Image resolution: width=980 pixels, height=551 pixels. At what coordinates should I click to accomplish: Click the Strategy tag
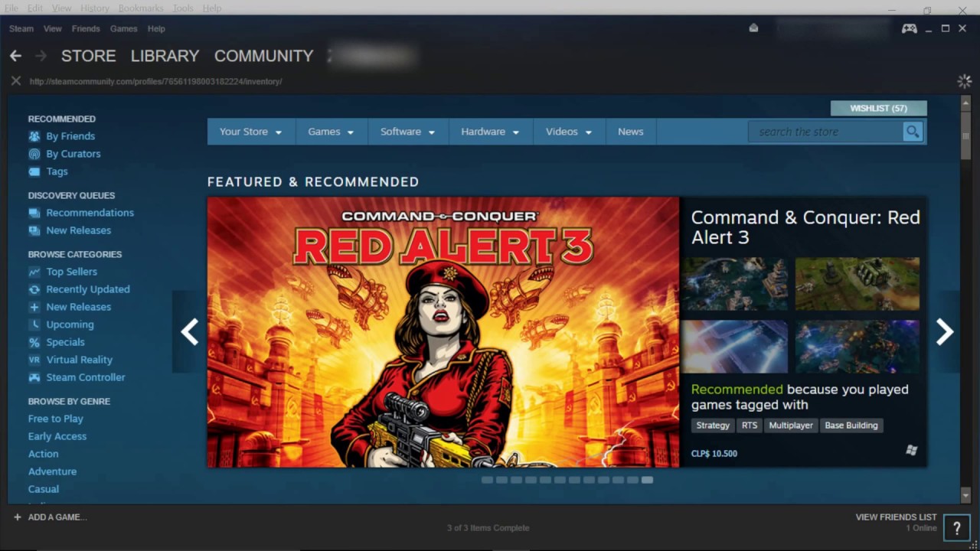[x=713, y=425]
